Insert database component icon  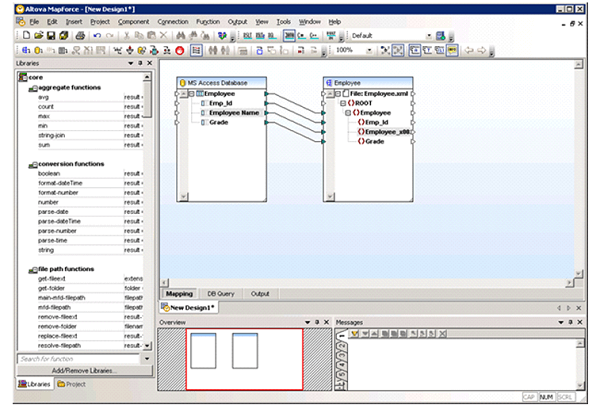click(x=39, y=50)
